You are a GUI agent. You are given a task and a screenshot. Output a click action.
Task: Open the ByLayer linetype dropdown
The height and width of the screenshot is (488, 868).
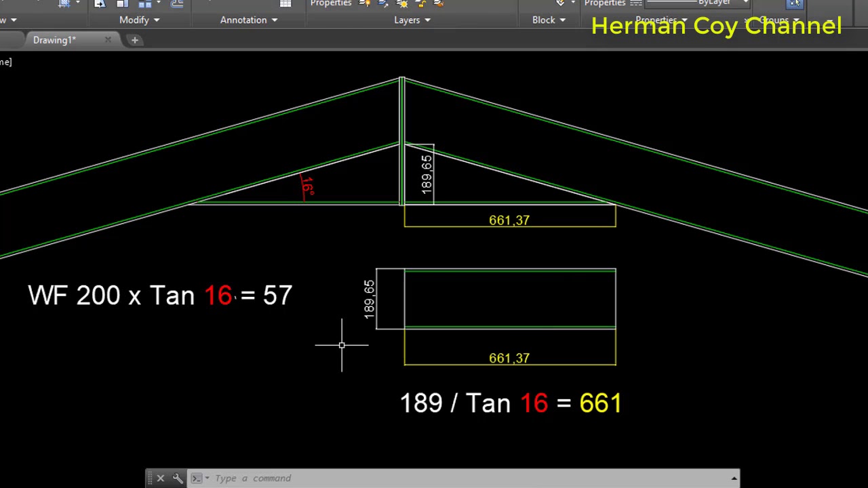(x=745, y=3)
